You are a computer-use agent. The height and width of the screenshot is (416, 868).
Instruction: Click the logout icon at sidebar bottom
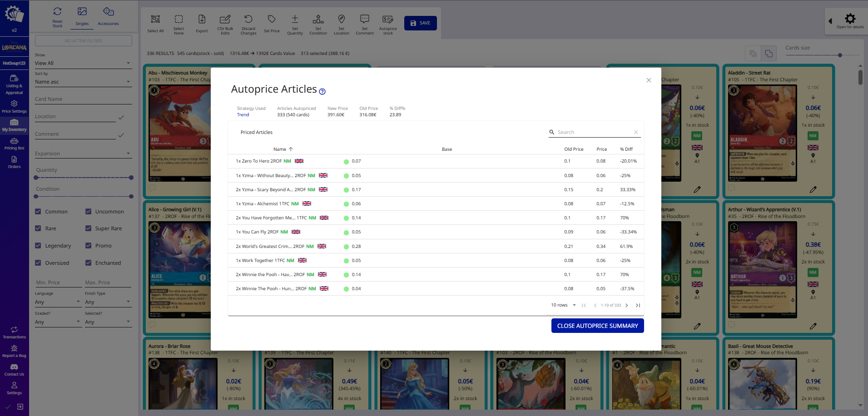pos(20,407)
